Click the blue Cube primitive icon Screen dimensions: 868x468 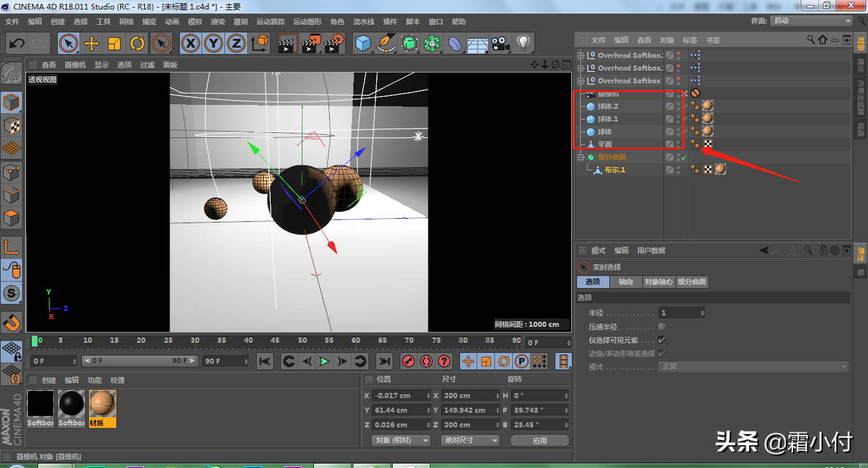pyautogui.click(x=363, y=43)
